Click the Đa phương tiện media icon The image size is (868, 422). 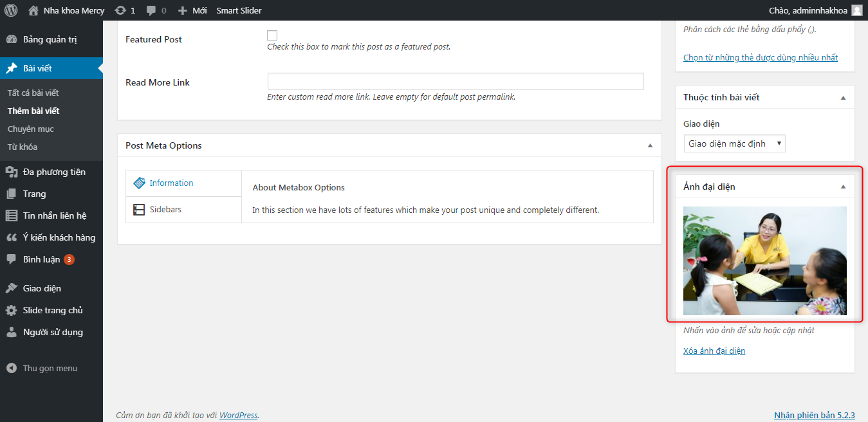(12, 172)
